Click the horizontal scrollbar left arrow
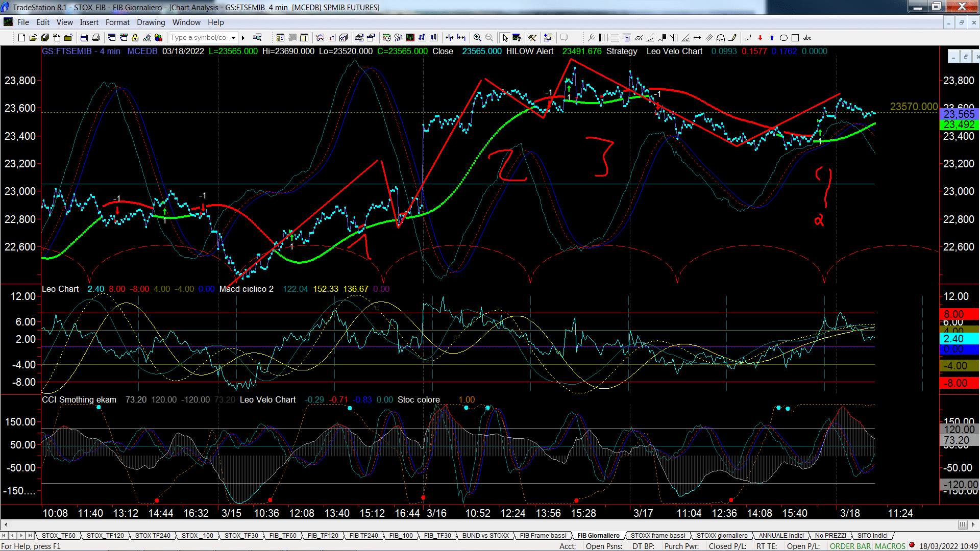 pyautogui.click(x=6, y=524)
